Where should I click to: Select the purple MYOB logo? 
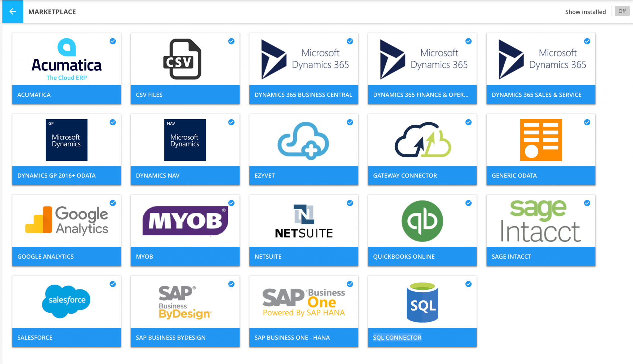(x=185, y=221)
